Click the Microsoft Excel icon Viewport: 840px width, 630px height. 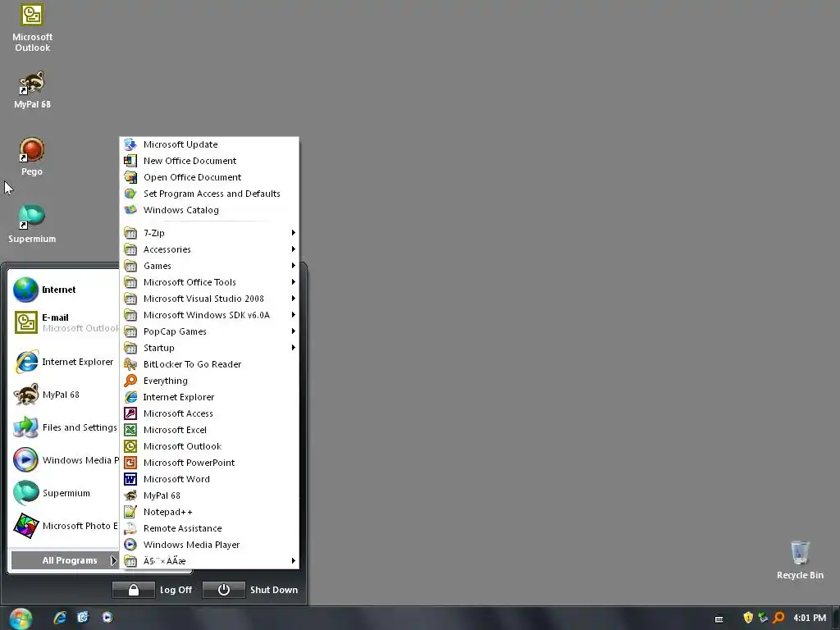[x=130, y=430]
